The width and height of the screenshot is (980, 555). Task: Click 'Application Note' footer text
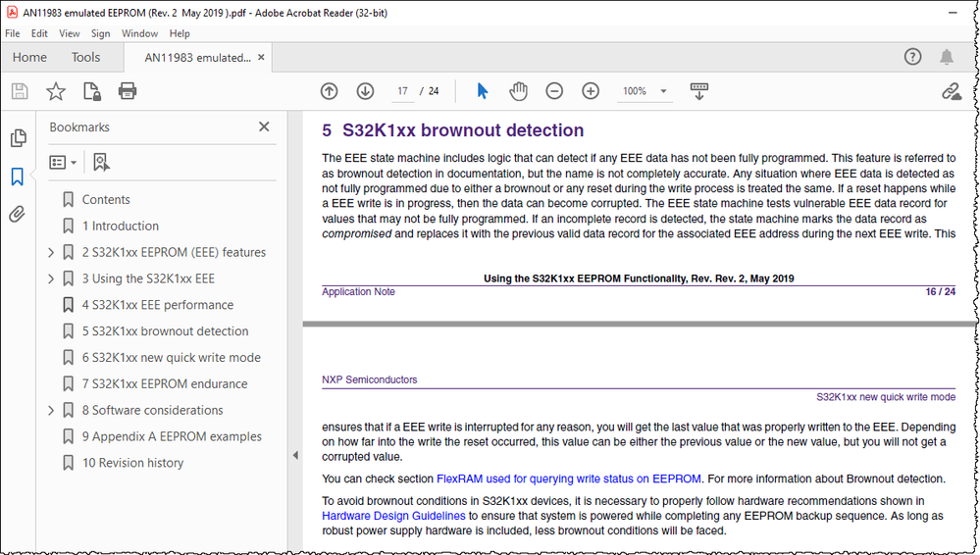358,292
